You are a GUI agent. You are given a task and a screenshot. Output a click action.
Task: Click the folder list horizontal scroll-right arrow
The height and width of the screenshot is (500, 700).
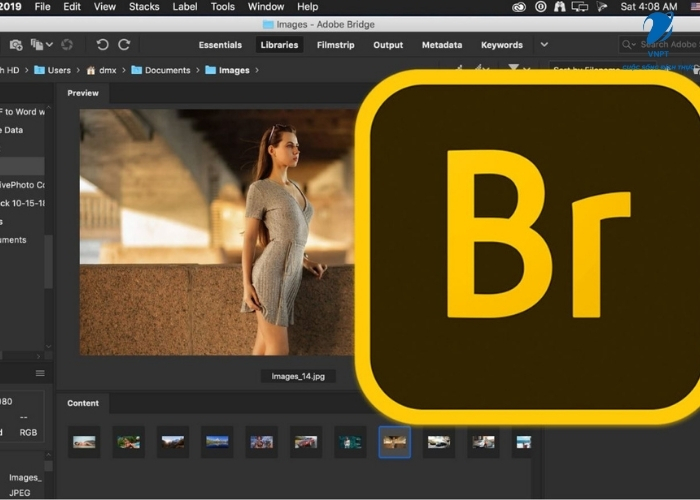coord(38,356)
